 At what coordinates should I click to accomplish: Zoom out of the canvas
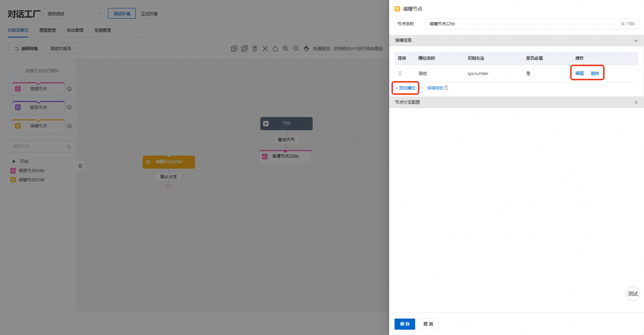(296, 49)
